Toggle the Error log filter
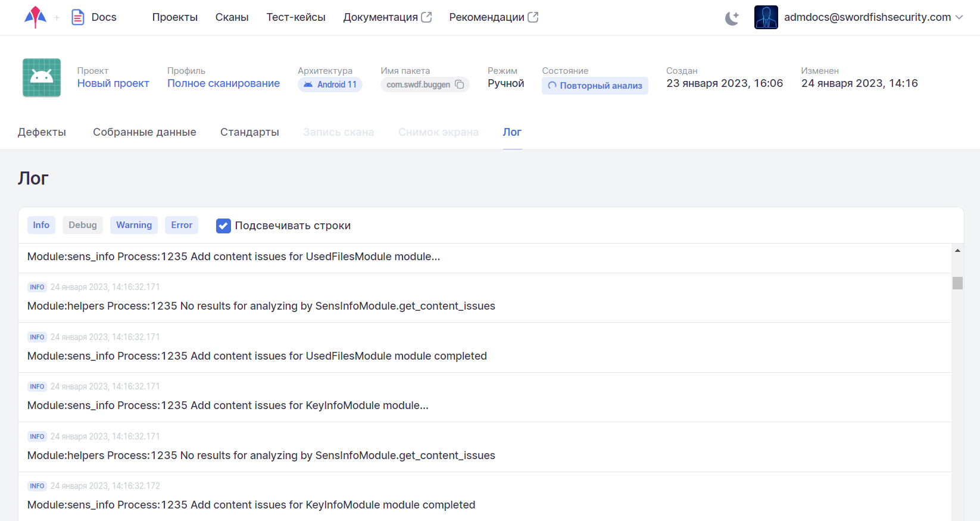 pyautogui.click(x=182, y=225)
